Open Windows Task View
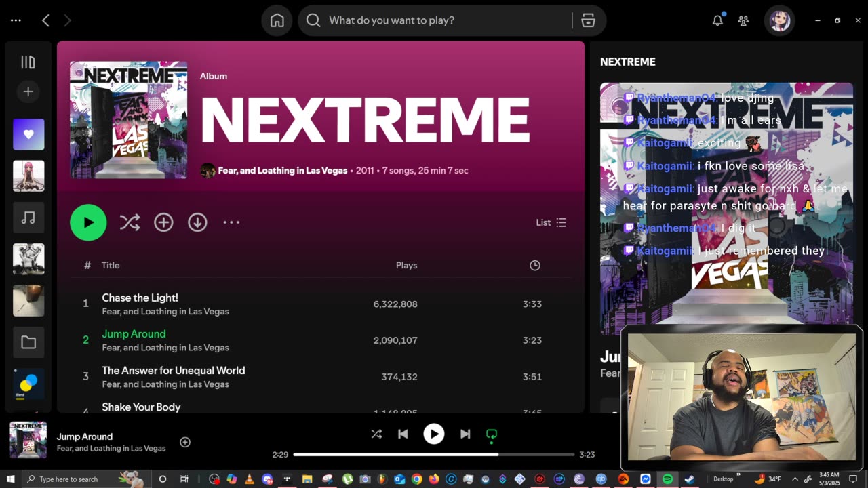Viewport: 868px width, 488px height. tap(184, 479)
